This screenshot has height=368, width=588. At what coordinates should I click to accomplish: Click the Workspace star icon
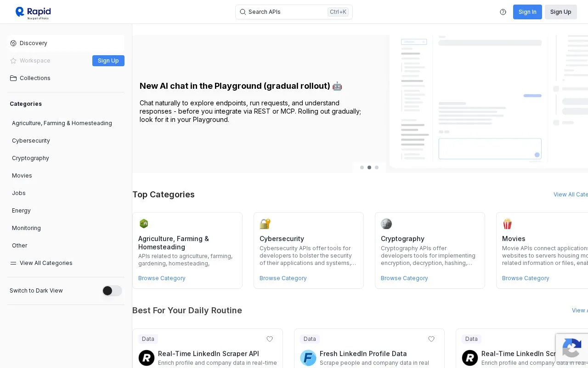tap(13, 61)
